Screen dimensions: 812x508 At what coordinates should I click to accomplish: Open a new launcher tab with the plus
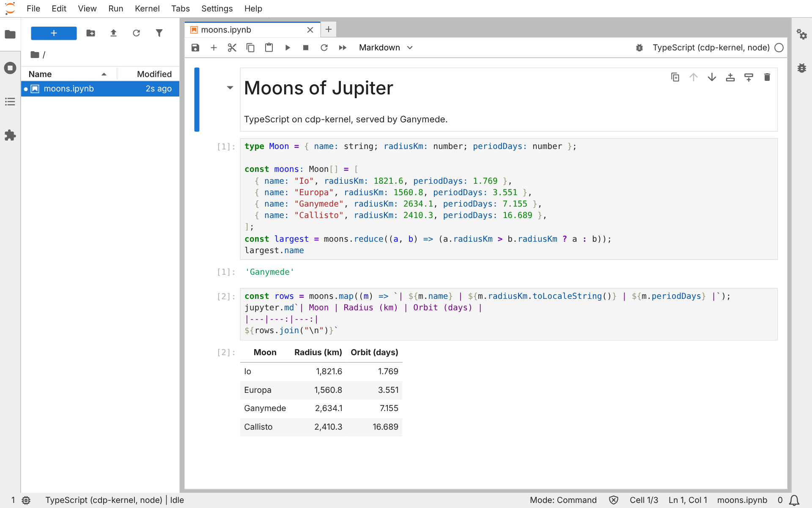click(x=329, y=29)
